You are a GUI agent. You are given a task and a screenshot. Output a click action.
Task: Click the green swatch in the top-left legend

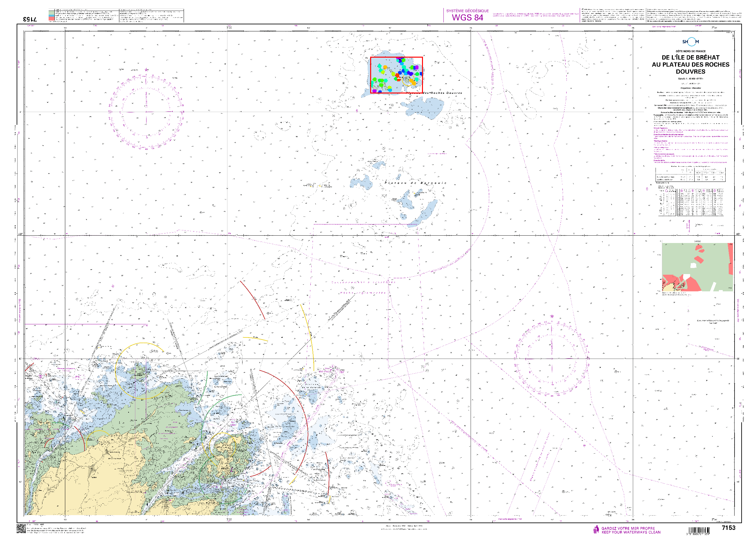(x=51, y=13)
